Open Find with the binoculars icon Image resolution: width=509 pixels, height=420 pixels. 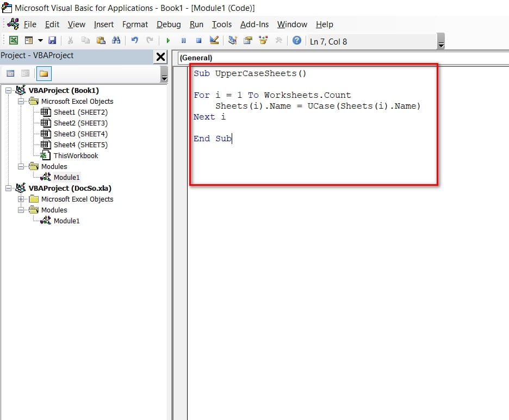pyautogui.click(x=116, y=40)
